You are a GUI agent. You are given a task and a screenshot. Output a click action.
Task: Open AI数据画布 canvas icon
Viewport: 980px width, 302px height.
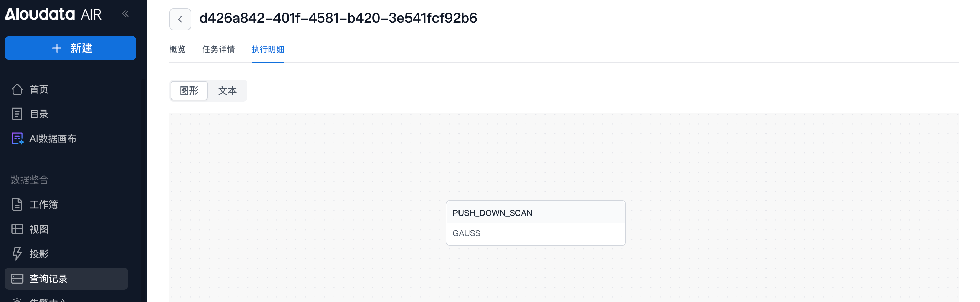17,139
